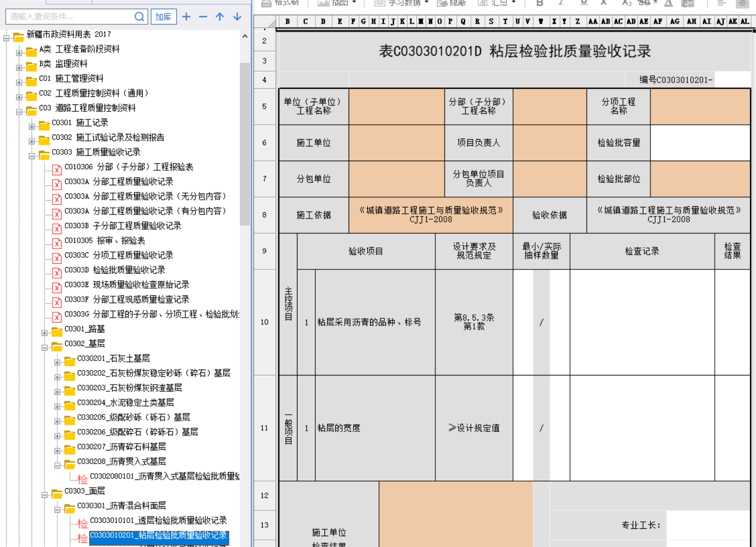Click the tree panel vertical scrollbar

[245, 145]
